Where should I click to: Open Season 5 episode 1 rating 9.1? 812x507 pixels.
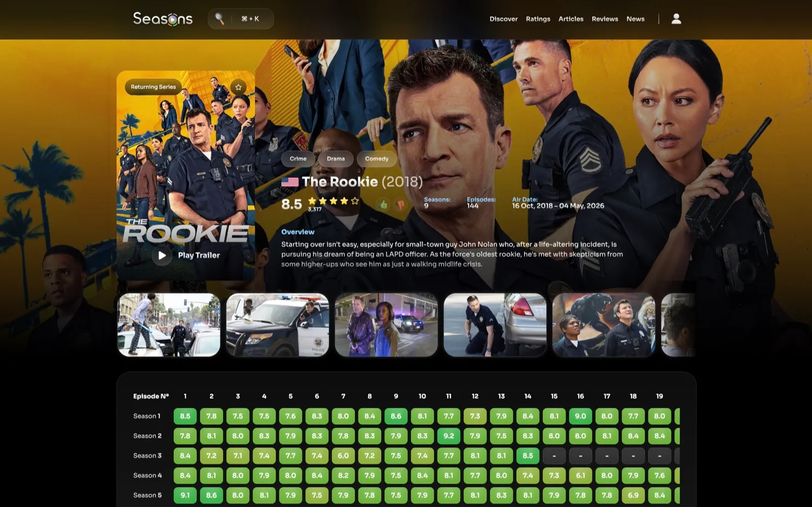[x=185, y=495]
